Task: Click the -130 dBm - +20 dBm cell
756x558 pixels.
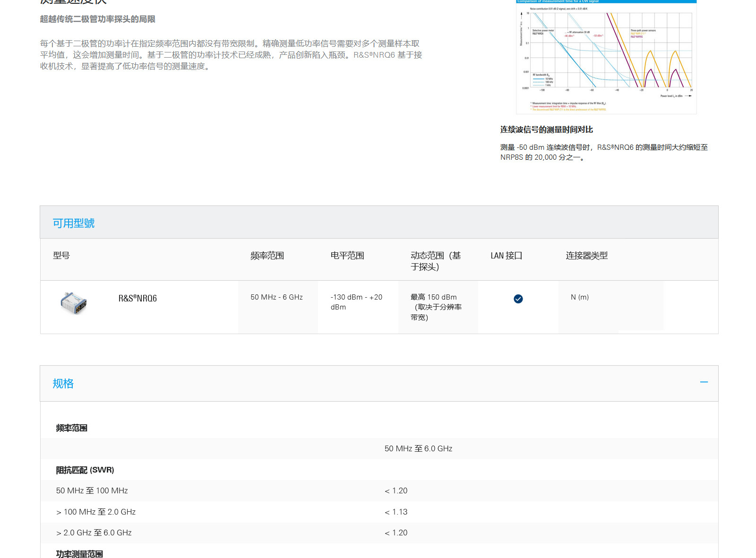Action: coord(356,302)
